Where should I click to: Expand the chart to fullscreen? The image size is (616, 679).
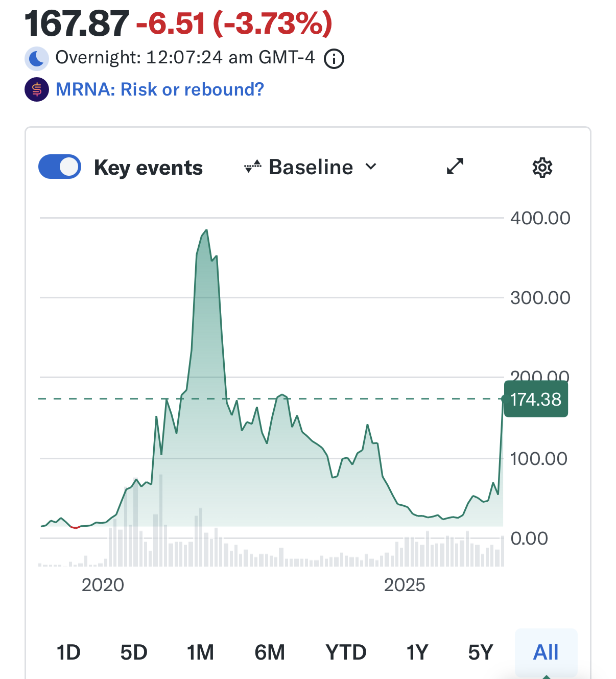pyautogui.click(x=455, y=166)
